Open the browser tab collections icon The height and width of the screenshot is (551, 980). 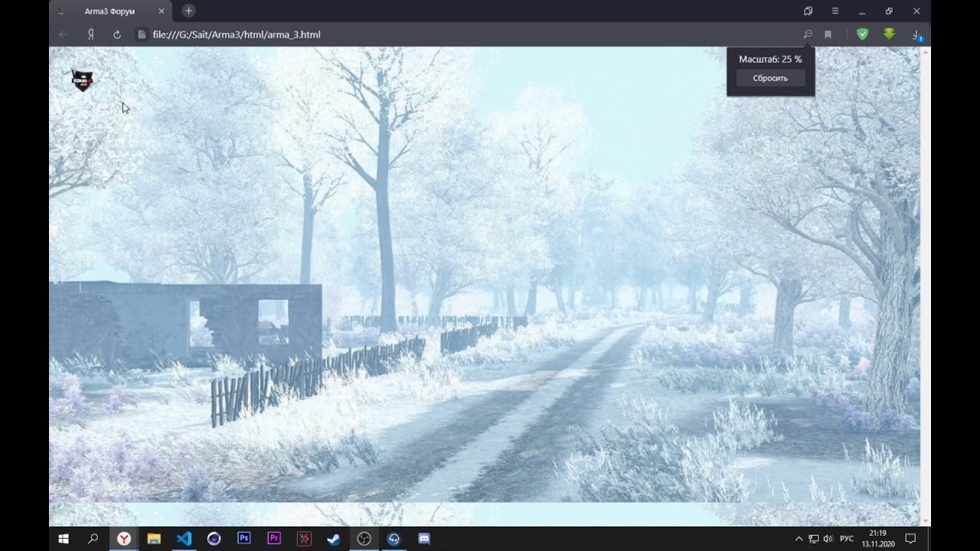tap(808, 11)
